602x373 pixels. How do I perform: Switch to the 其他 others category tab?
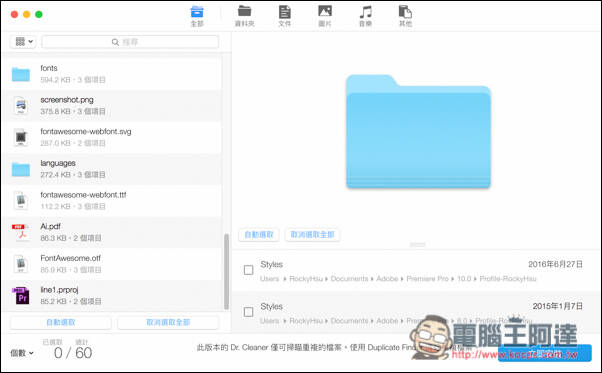(x=405, y=16)
